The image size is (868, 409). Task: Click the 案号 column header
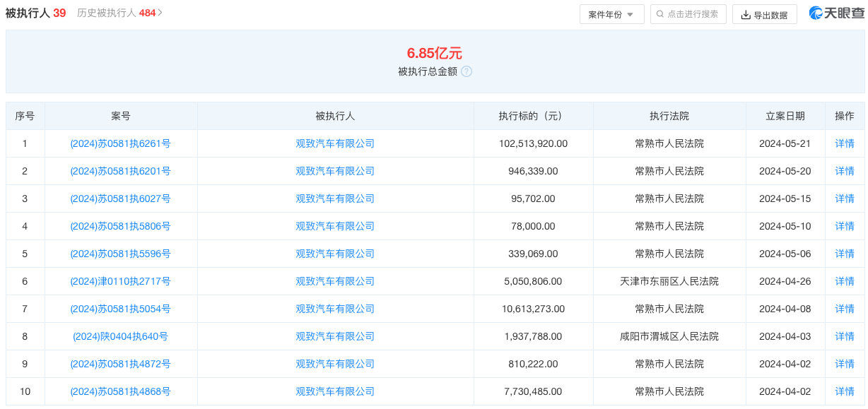121,116
